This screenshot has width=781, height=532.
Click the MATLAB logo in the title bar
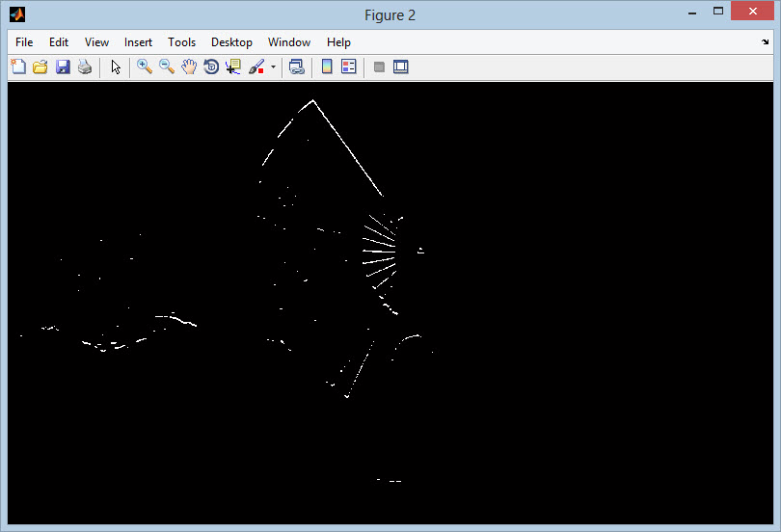17,14
